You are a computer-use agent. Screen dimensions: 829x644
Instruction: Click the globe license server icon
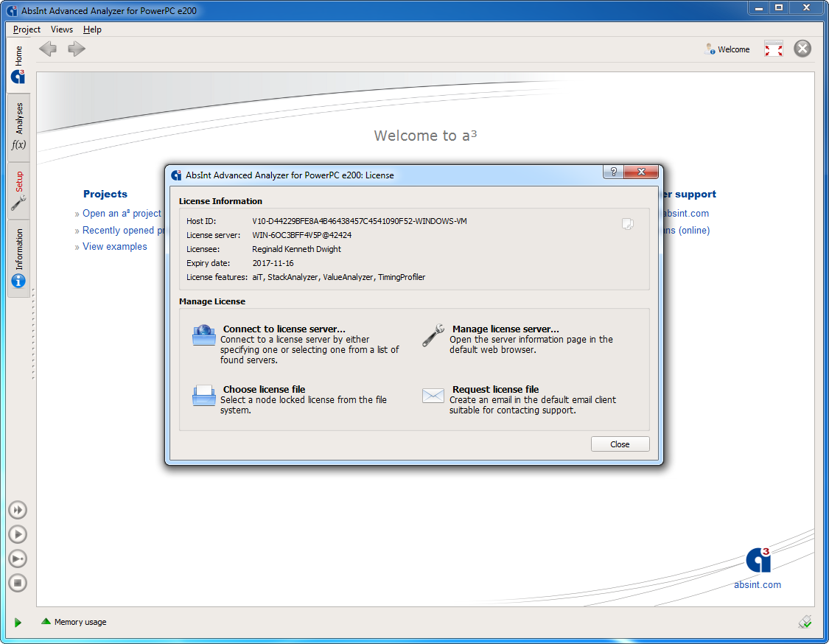[x=203, y=335]
